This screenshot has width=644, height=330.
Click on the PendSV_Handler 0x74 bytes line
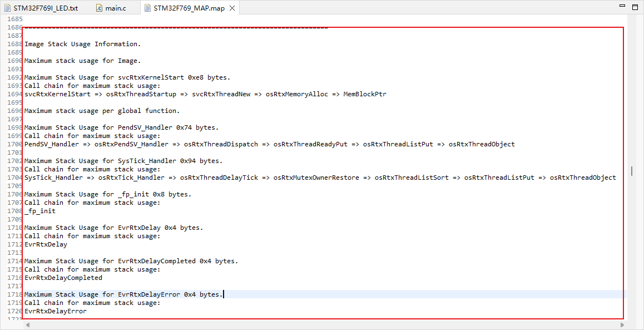[121, 127]
